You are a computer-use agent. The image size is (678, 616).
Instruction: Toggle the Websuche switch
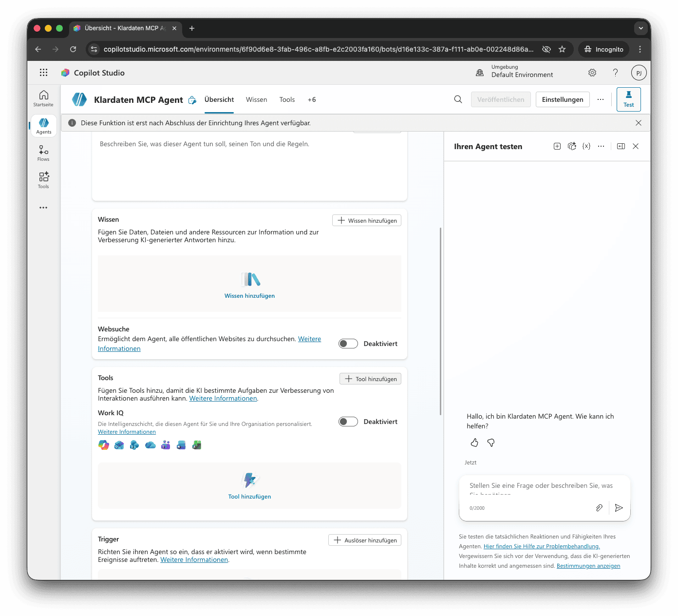pos(348,344)
